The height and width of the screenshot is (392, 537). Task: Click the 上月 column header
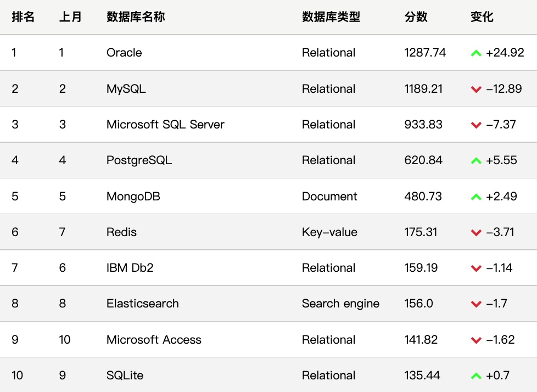tap(70, 16)
